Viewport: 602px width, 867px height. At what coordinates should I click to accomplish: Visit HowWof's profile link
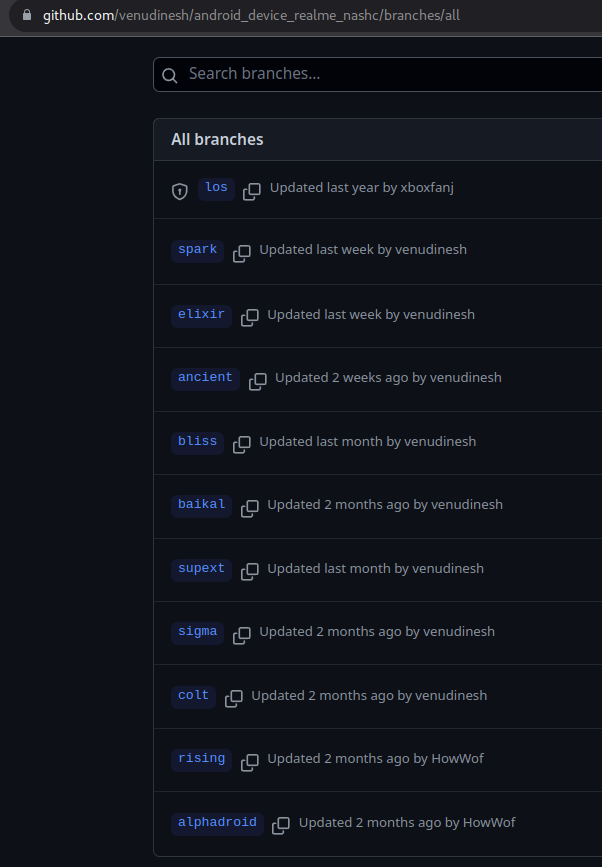(x=458, y=758)
